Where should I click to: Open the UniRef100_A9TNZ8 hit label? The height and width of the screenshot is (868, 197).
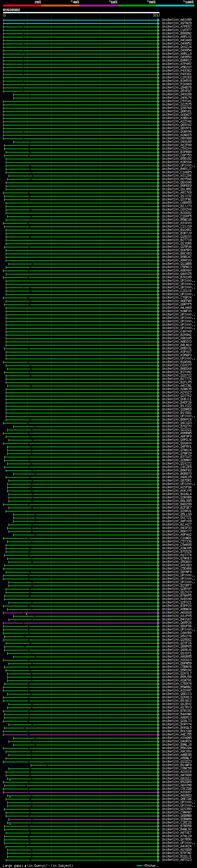tap(177, 23)
